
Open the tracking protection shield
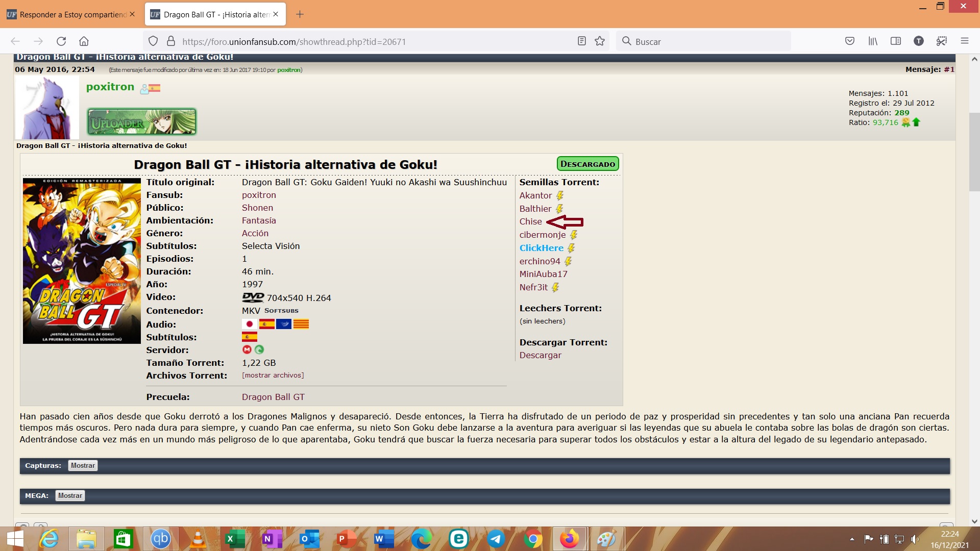[153, 41]
